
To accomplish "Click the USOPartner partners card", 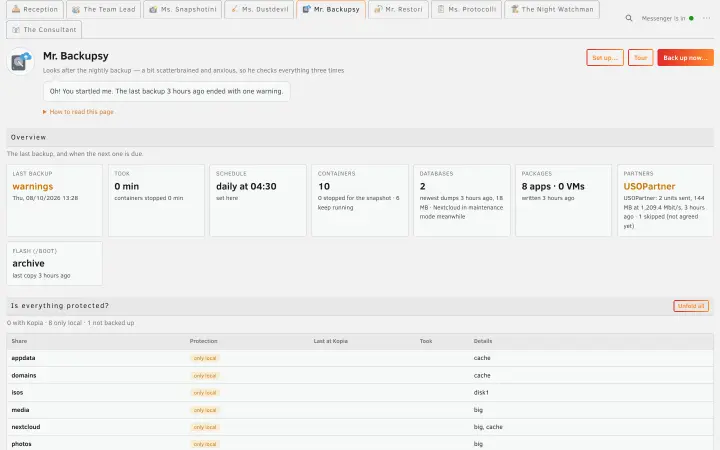I will click(665, 200).
